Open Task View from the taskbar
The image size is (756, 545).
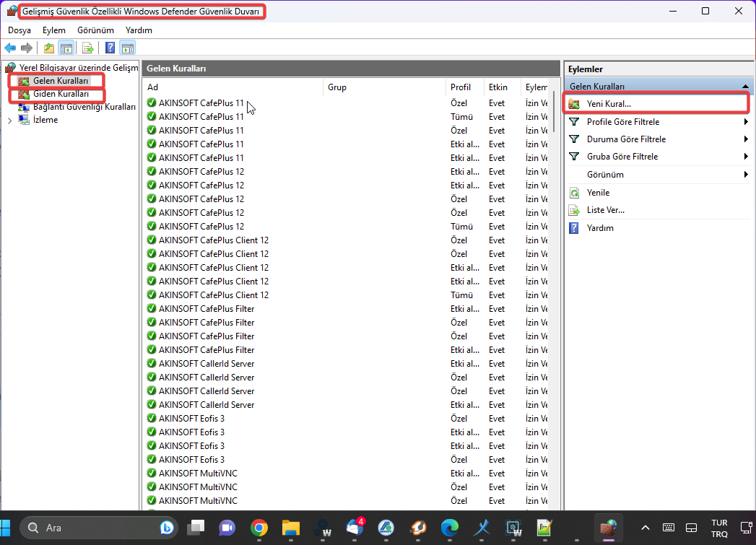(196, 528)
